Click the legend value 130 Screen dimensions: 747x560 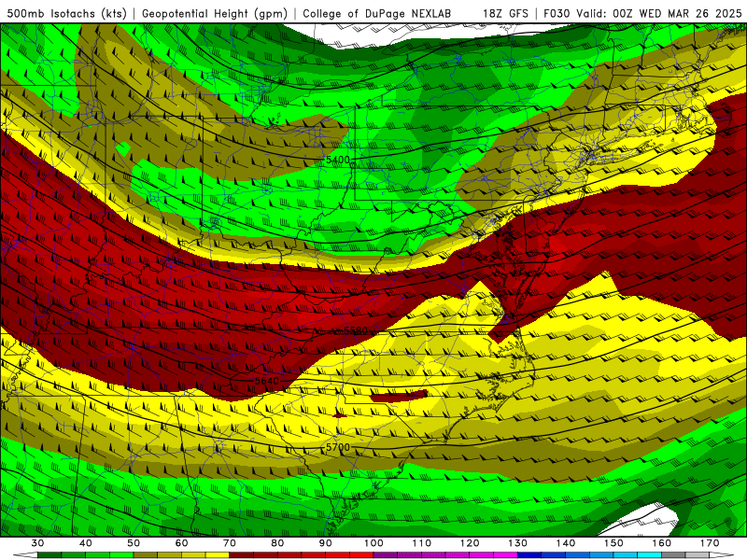click(x=518, y=543)
